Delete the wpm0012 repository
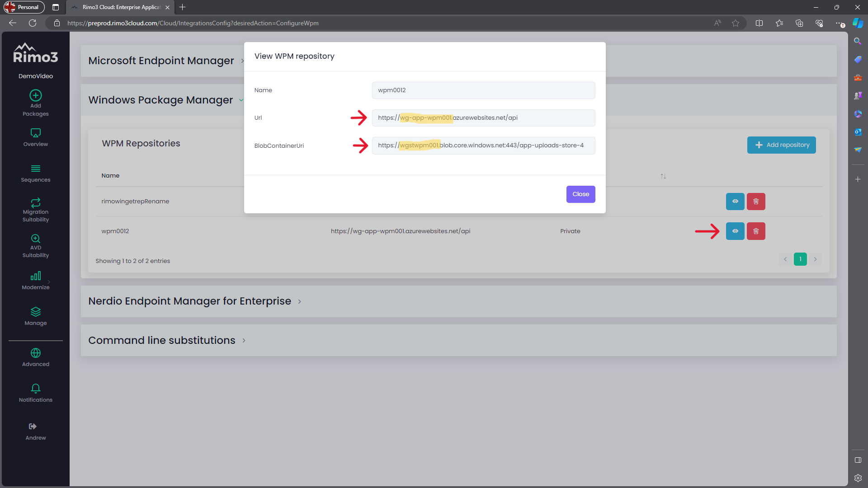Screen dimensions: 868x488 756,231
